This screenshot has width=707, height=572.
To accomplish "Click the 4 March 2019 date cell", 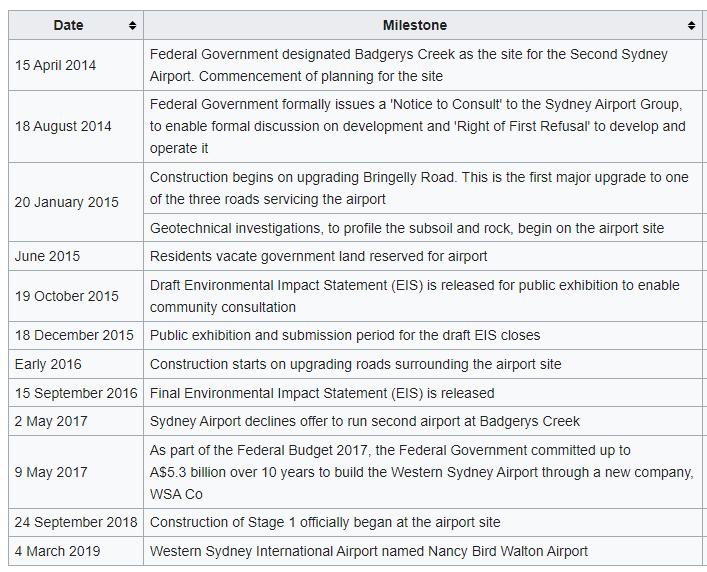I will coord(58,551).
